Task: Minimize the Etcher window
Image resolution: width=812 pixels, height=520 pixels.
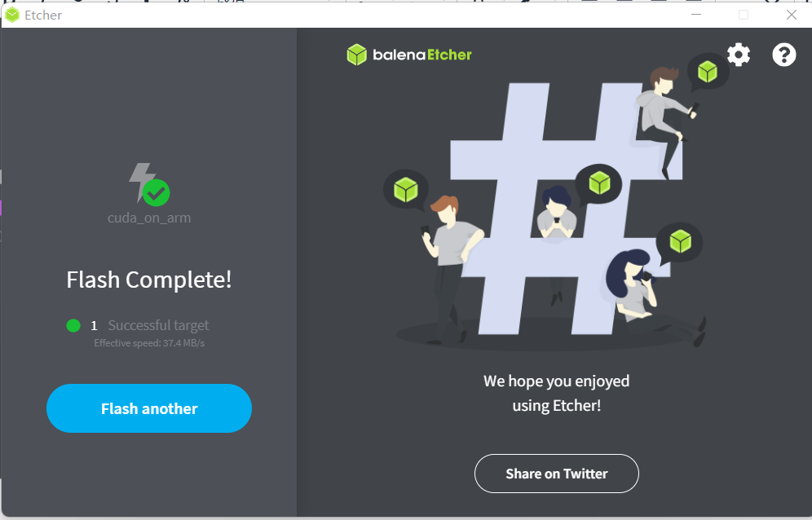Action: pos(696,15)
